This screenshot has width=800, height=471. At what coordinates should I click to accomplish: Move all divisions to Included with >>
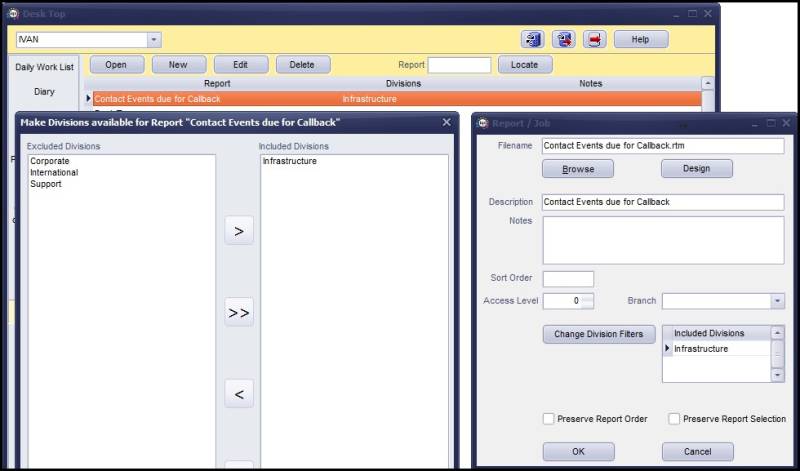pos(239,312)
